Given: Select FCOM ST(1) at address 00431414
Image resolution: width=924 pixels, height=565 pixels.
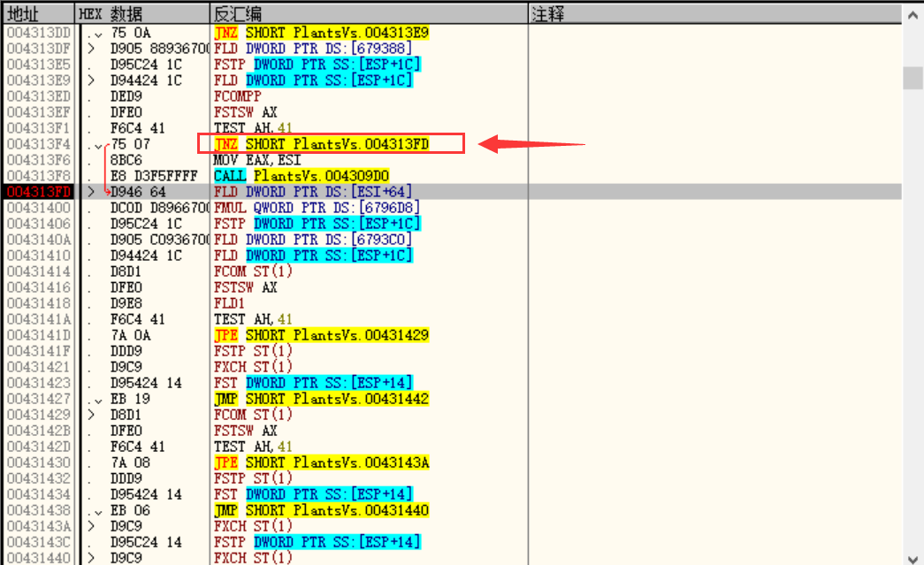Looking at the screenshot, I should point(254,271).
